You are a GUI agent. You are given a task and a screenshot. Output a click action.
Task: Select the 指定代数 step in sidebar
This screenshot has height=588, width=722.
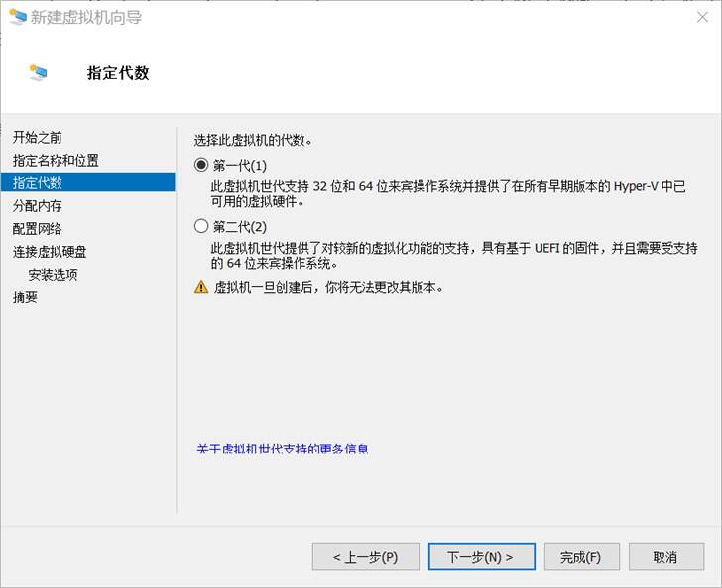click(87, 182)
